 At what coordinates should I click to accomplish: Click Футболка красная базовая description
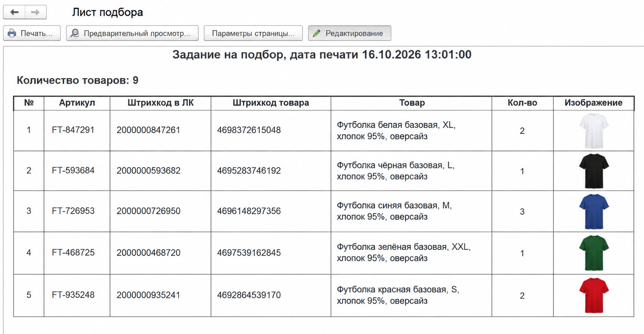click(398, 295)
